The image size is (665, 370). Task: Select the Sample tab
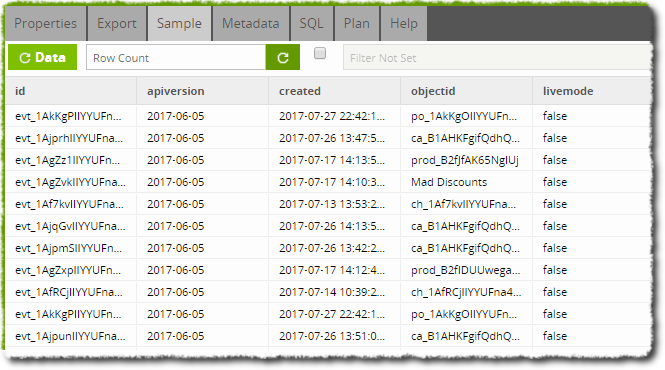point(179,23)
